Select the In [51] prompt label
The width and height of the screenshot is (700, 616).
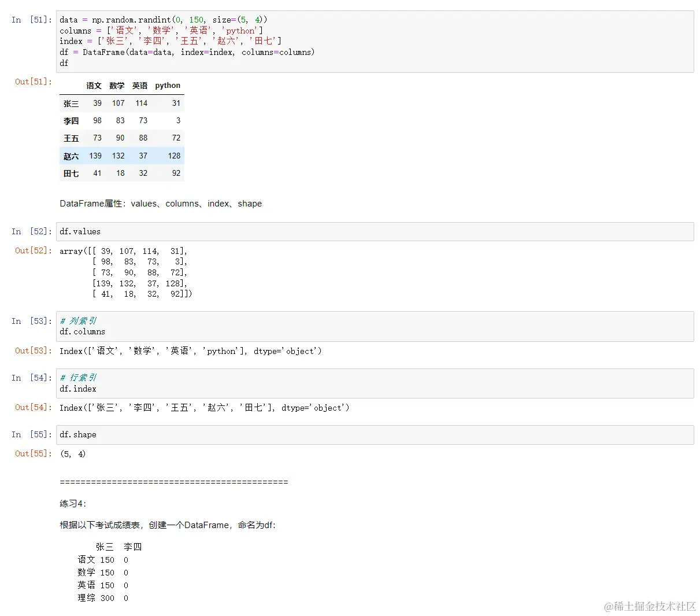[32, 20]
